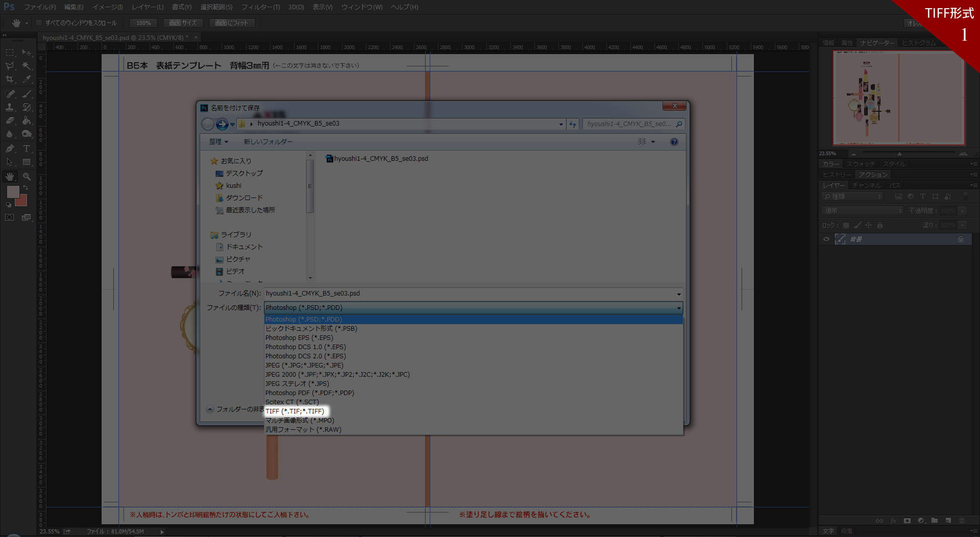The width and height of the screenshot is (980, 537).
Task: Toggle lock transparent pixels
Action: [x=846, y=225]
